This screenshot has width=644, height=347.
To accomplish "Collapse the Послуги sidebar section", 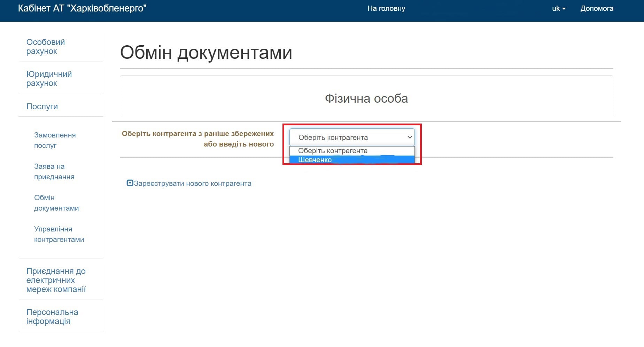I will coord(42,107).
